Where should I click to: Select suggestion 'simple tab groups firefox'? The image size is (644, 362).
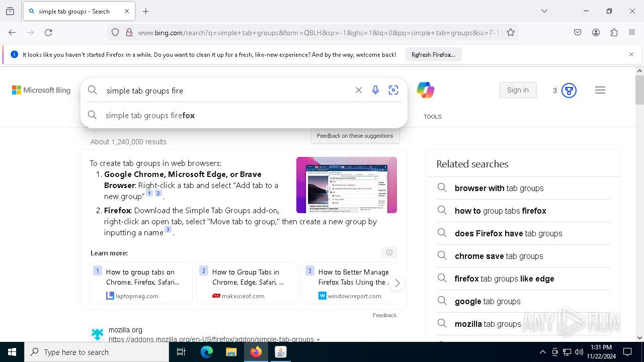(x=244, y=115)
